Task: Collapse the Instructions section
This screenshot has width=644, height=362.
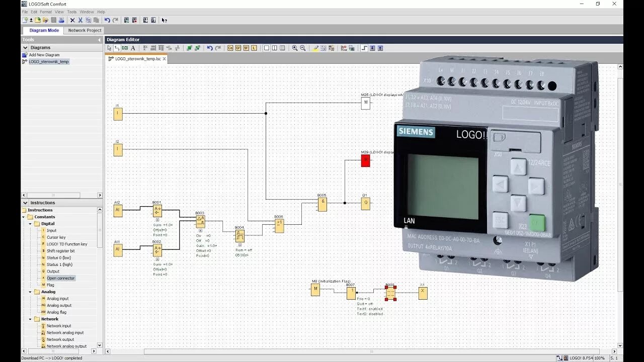Action: 25,203
